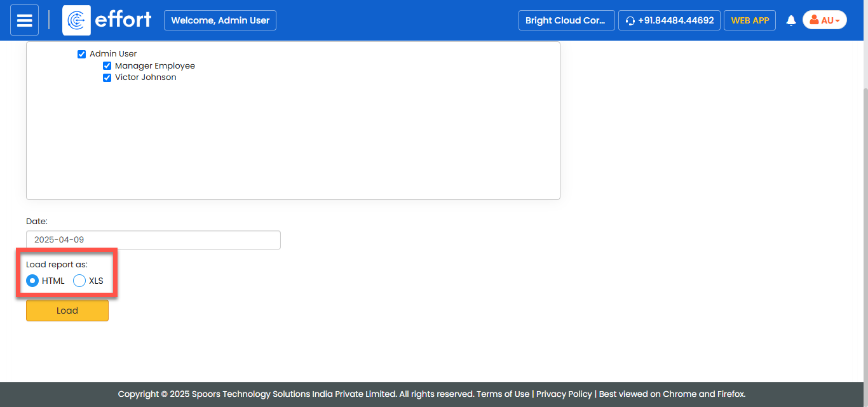This screenshot has width=868, height=407.
Task: Click the Date input field
Action: [153, 240]
